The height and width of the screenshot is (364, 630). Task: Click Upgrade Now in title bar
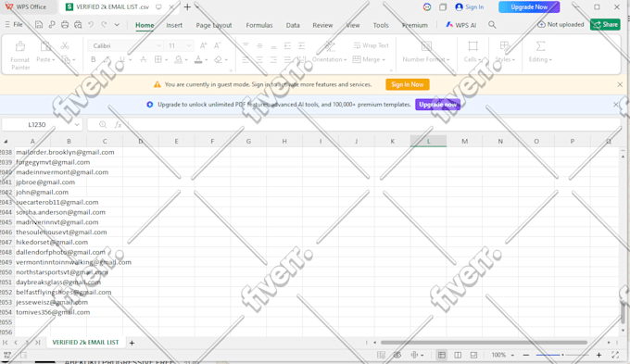pos(529,6)
